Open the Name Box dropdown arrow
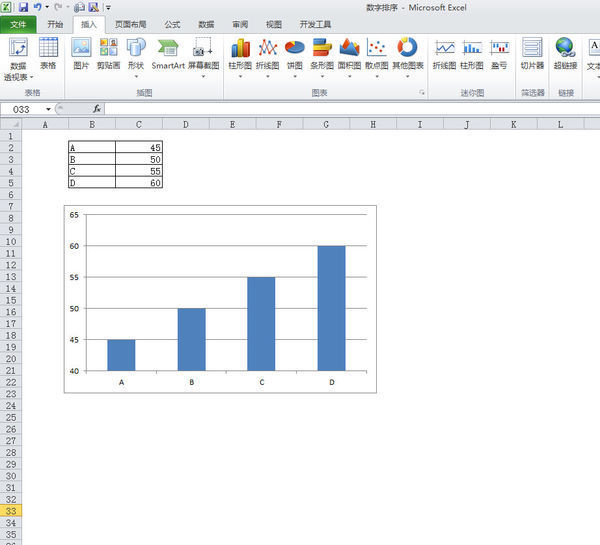Screen dimensions: 600x545 pos(49,109)
